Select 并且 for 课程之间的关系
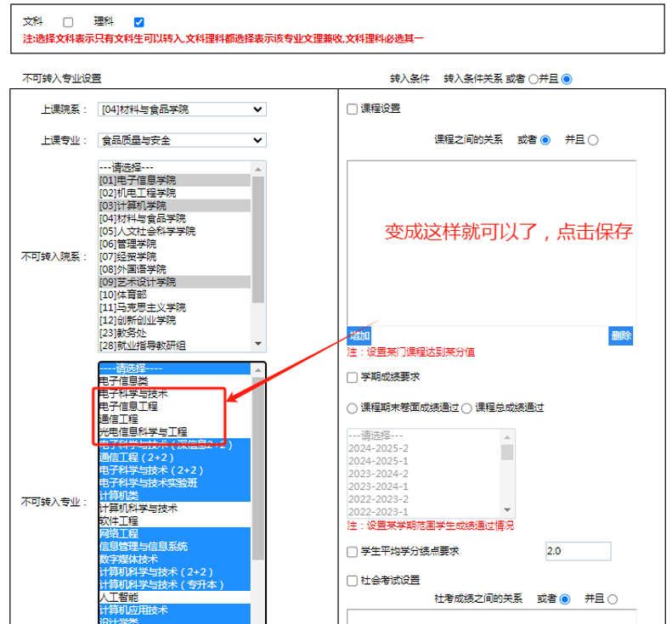 [593, 140]
